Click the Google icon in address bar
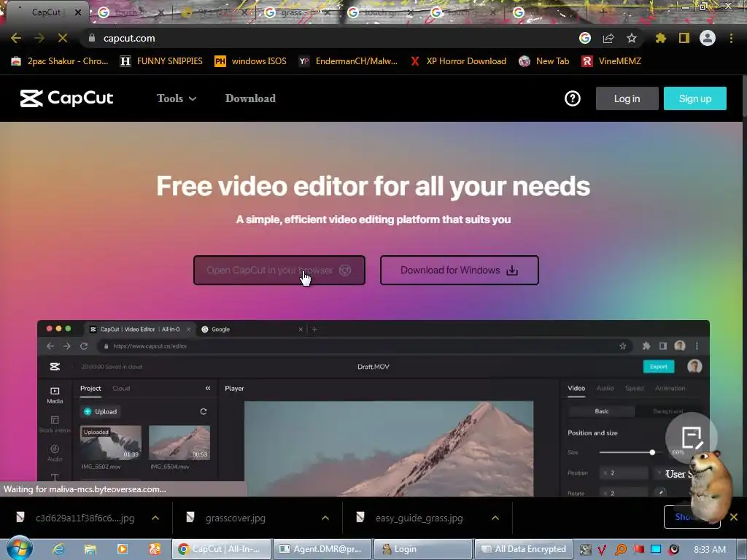 [x=585, y=38]
